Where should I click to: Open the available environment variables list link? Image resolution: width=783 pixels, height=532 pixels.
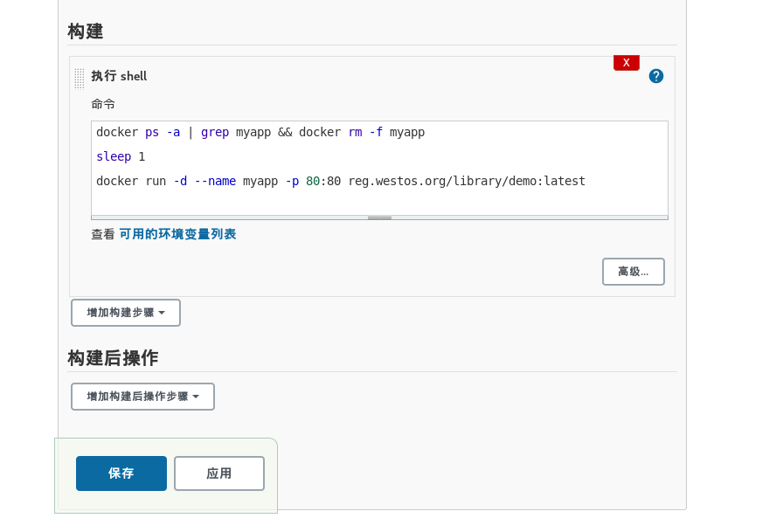click(x=177, y=234)
